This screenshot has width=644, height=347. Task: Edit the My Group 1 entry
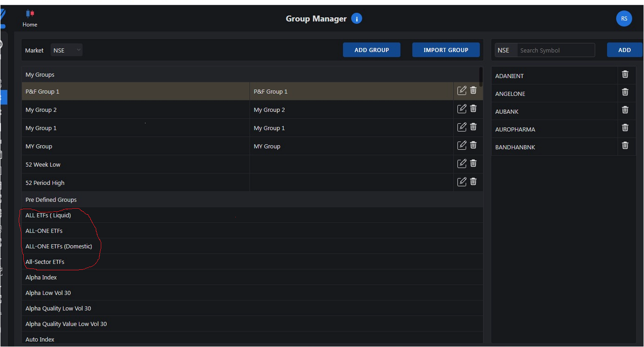click(462, 127)
